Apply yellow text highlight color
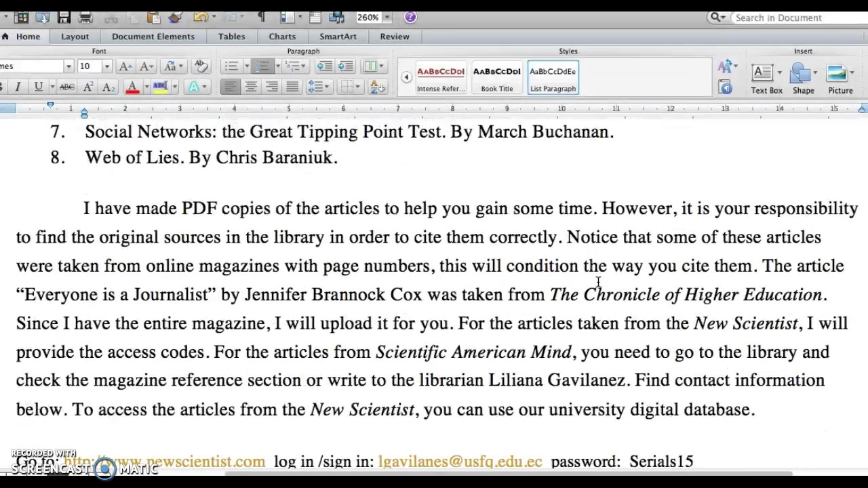The width and height of the screenshot is (868, 488). pos(160,87)
